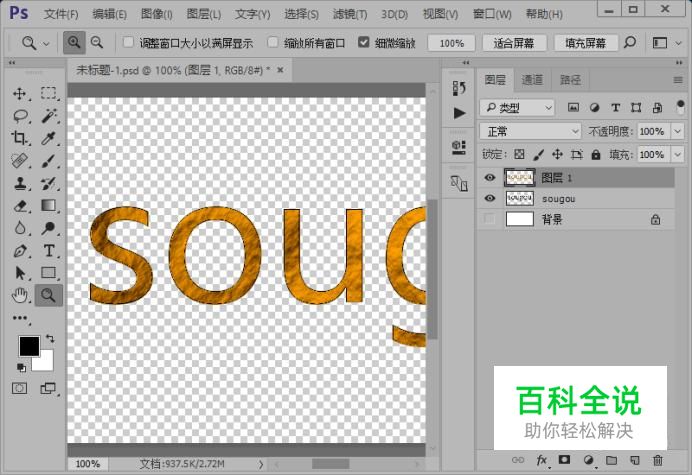Screen dimensions: 692x475
Task: Click the search magnifier in options bar
Action: pyautogui.click(x=630, y=43)
